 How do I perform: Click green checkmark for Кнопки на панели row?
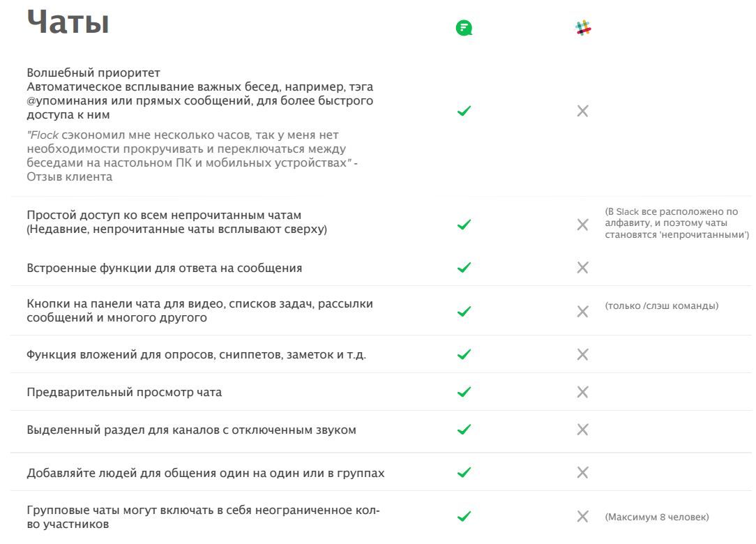[464, 311]
